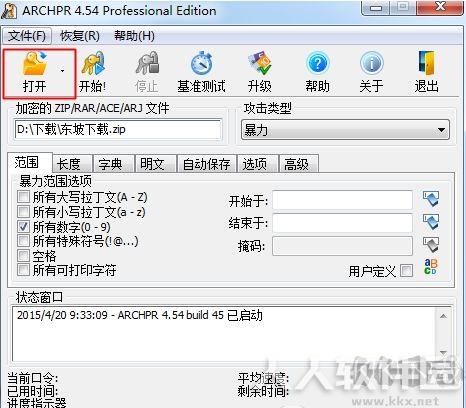Open the 帮助(H) menu
Screen dimensions: 466x408
coord(134,36)
